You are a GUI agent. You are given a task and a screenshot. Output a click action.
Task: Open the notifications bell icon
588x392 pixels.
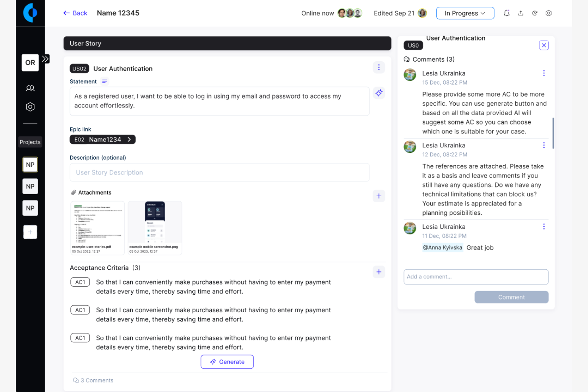point(507,13)
